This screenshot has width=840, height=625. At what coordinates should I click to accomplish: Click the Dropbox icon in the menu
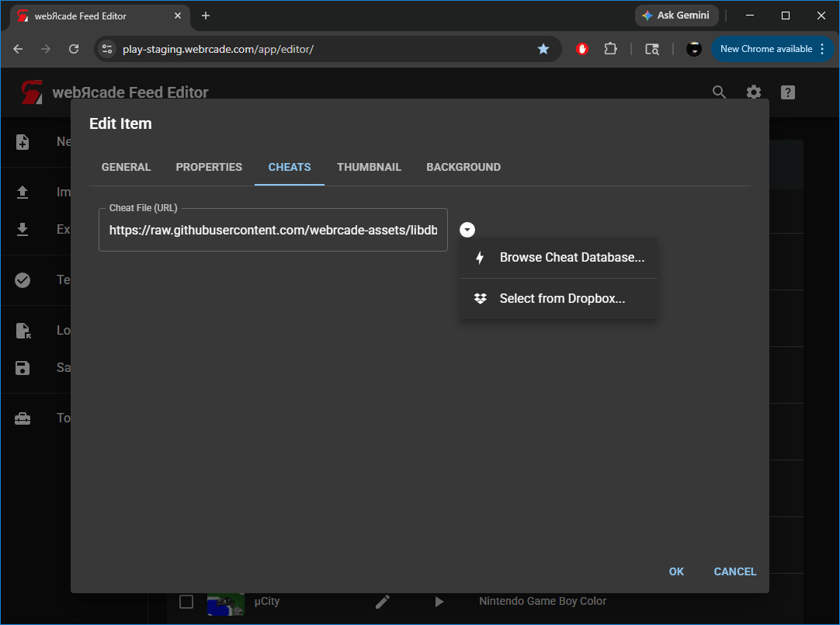point(480,298)
